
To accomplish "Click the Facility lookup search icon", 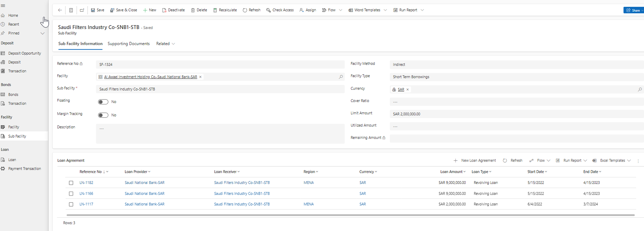I will click(341, 77).
